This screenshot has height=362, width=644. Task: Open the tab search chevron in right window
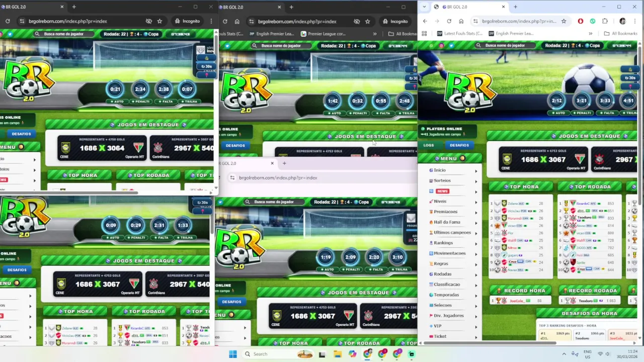(424, 7)
